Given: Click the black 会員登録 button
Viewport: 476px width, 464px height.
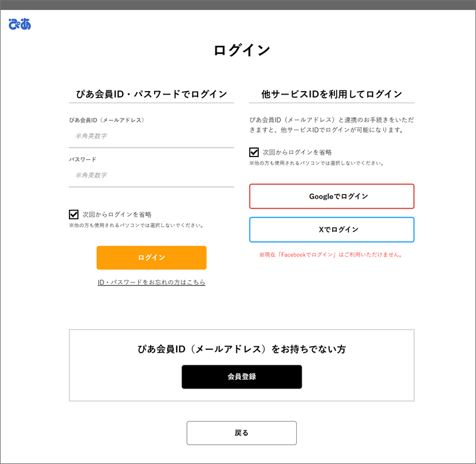Looking at the screenshot, I should point(242,377).
